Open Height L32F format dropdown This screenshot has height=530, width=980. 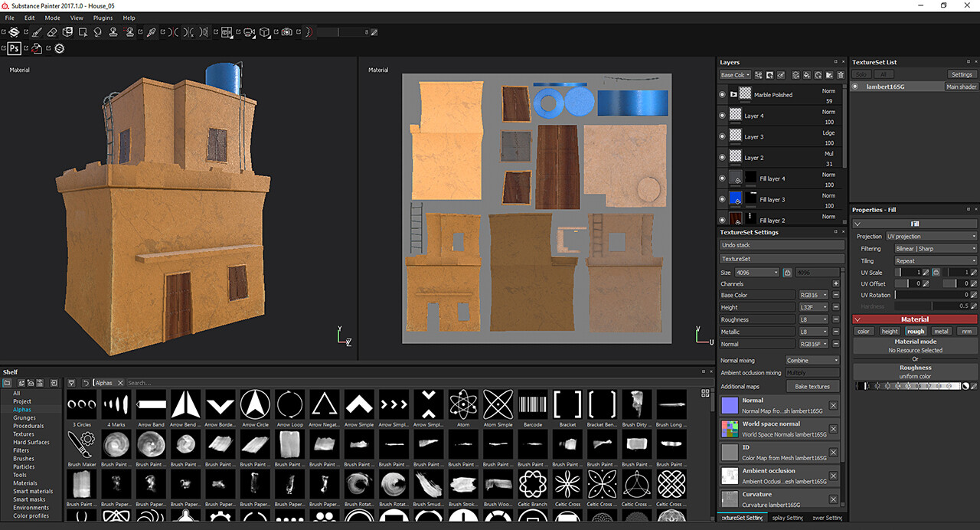(813, 307)
